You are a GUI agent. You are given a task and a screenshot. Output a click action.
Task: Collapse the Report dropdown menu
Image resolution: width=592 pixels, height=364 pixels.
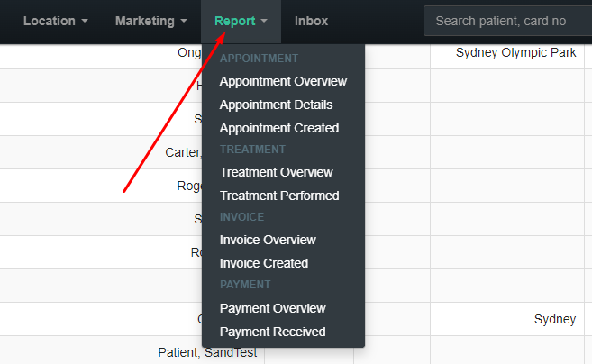[241, 21]
